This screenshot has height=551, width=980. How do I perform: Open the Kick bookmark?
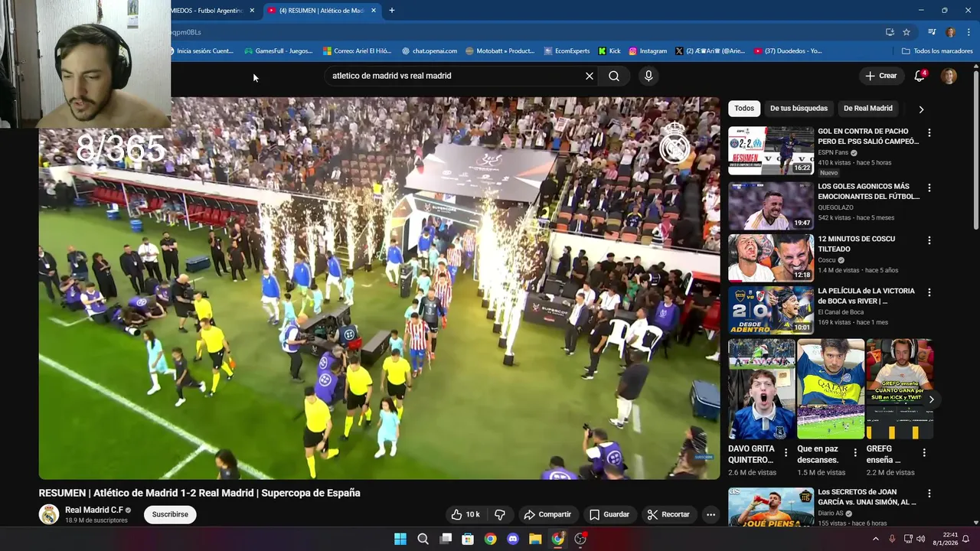click(609, 51)
